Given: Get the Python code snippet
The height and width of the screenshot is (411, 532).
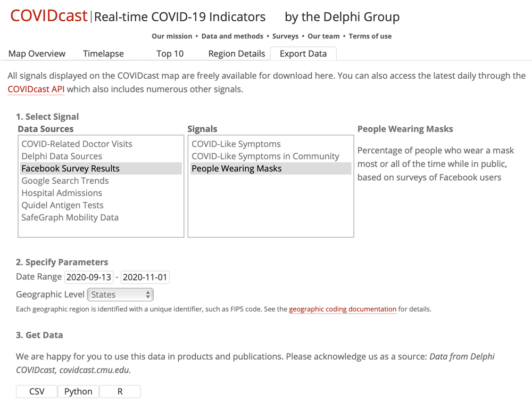Looking at the screenshot, I should click(78, 391).
